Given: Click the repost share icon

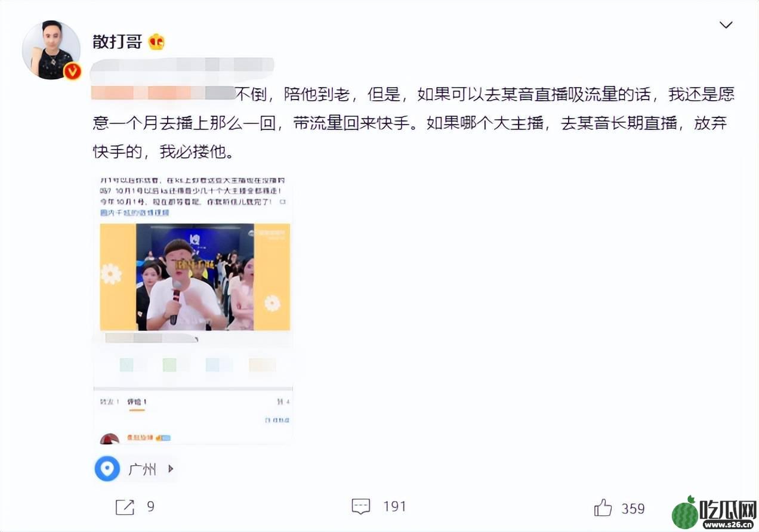Looking at the screenshot, I should tap(125, 507).
